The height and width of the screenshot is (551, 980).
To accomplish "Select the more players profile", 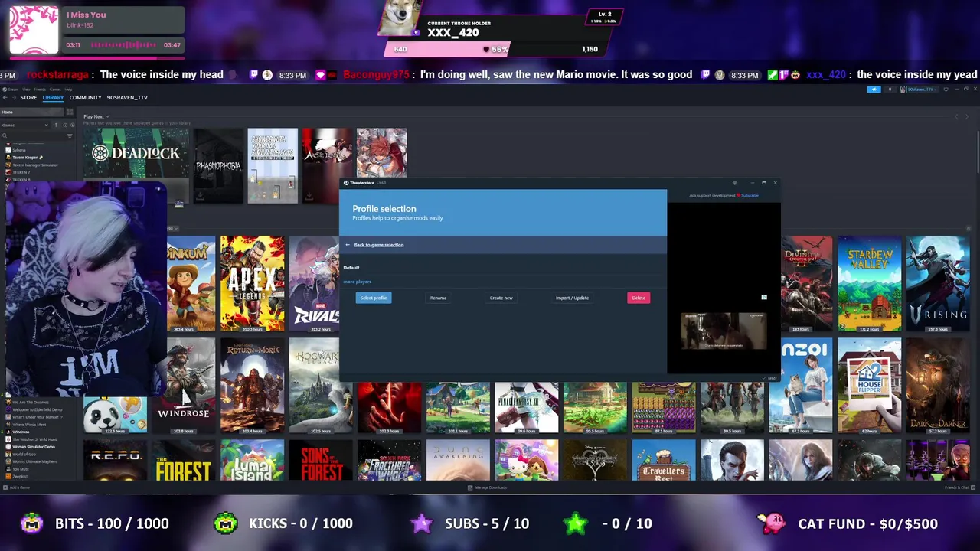I will click(358, 282).
